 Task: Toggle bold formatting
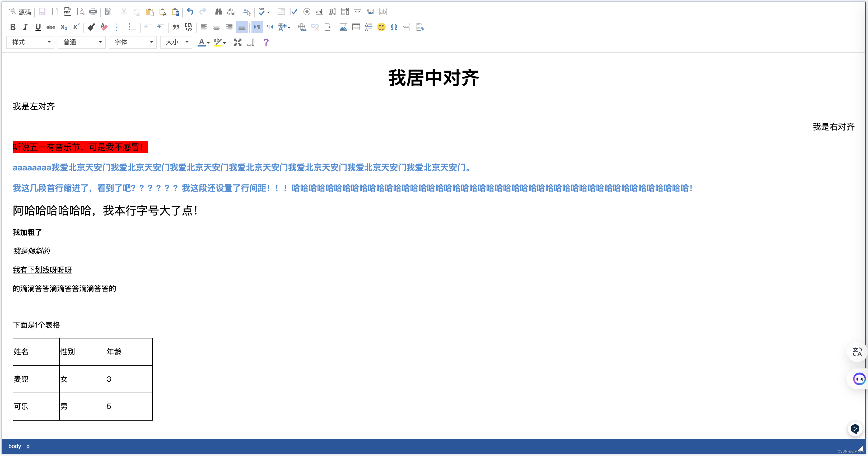[x=13, y=27]
